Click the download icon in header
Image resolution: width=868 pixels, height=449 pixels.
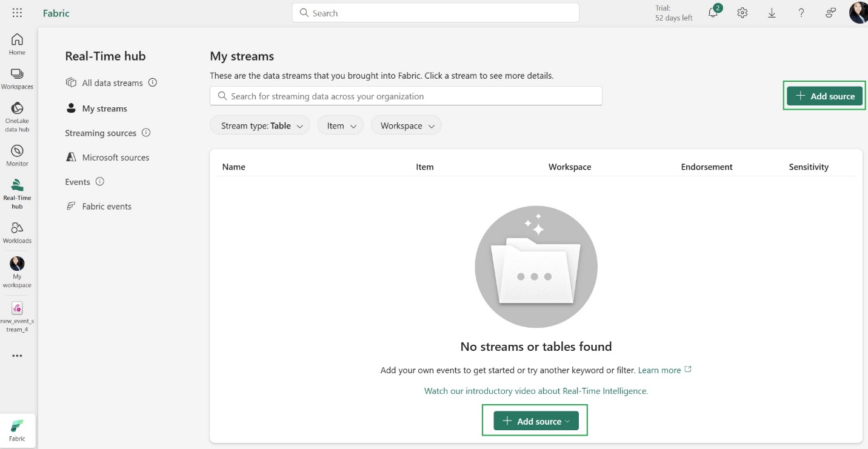click(x=772, y=13)
